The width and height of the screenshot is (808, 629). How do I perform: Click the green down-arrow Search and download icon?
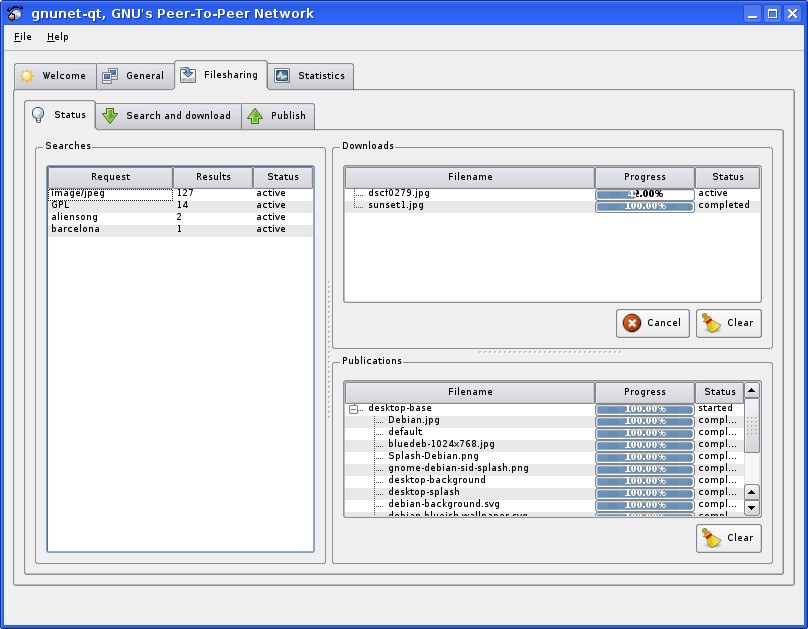(x=110, y=116)
